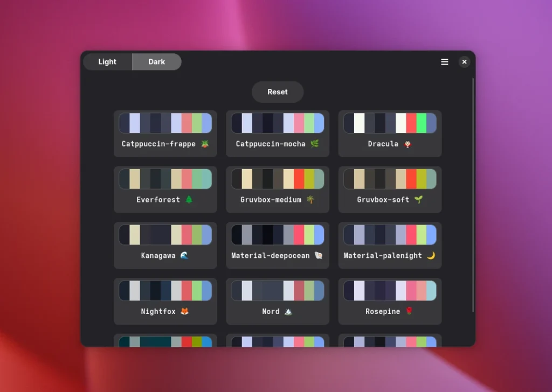Apply the Catppuccin-frappe theme
The width and height of the screenshot is (552, 392).
pos(165,134)
